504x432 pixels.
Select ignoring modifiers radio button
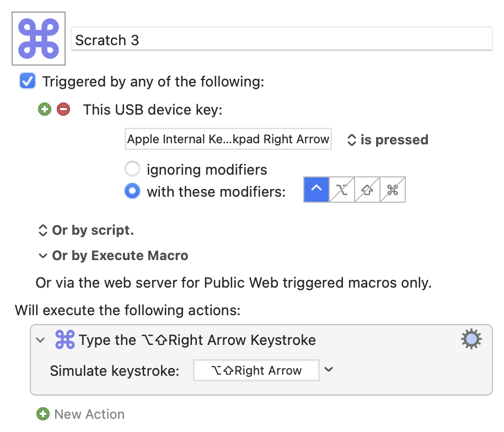point(132,169)
